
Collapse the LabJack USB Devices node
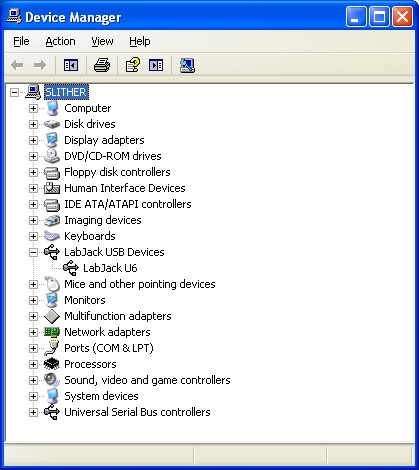pos(33,252)
